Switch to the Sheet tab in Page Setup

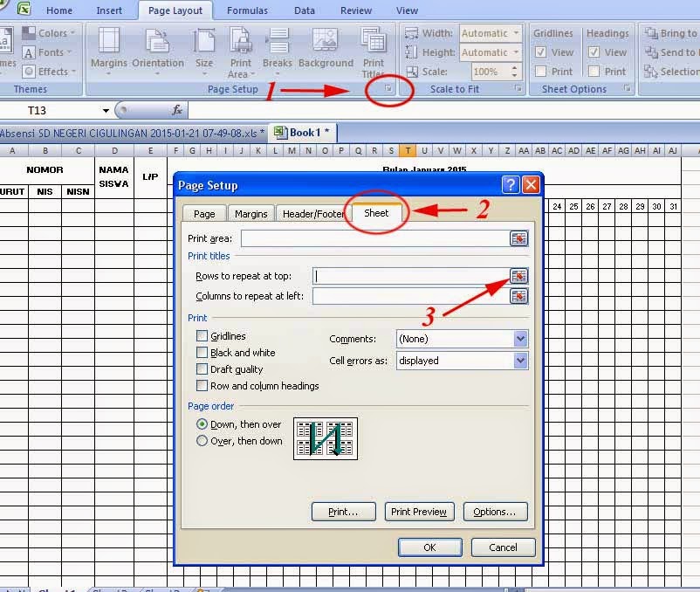pyautogui.click(x=376, y=212)
